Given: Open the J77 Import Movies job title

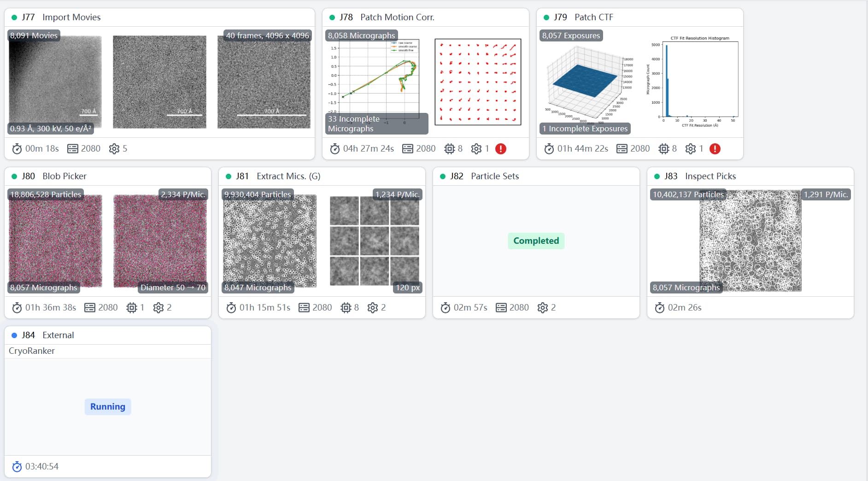Looking at the screenshot, I should pyautogui.click(x=71, y=18).
